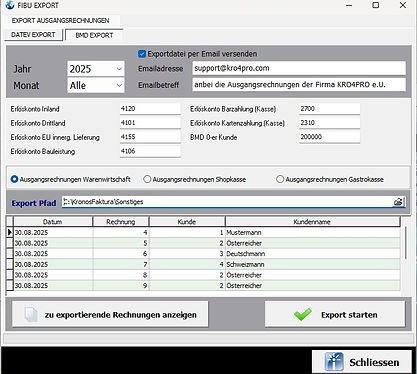Click the date cell of invoice 6 row
The image size is (417, 374).
53,254
